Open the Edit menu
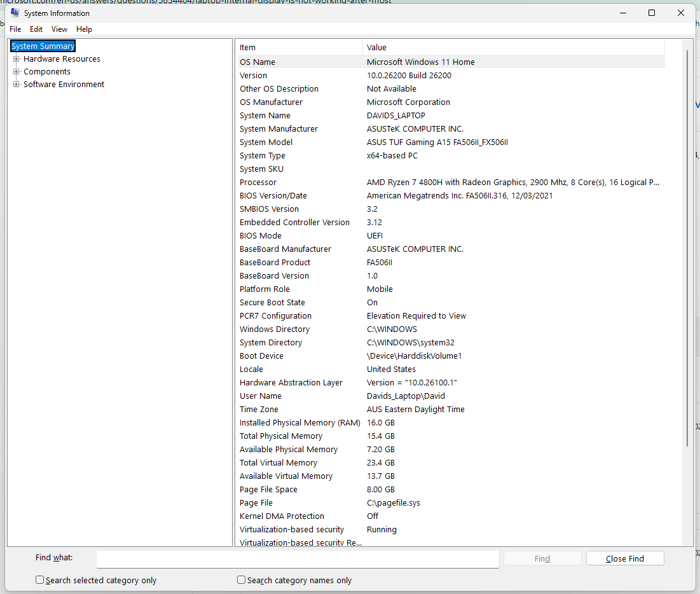This screenshot has width=700, height=594. tap(36, 29)
